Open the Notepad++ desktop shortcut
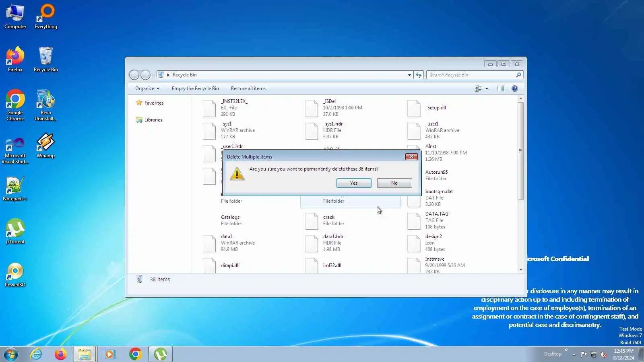 pos(15,189)
